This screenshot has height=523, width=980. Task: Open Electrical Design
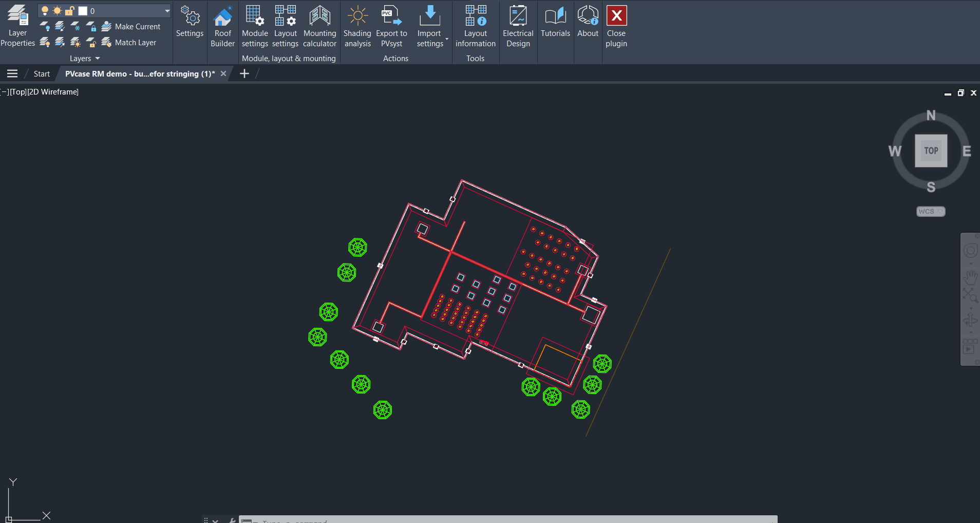click(518, 27)
